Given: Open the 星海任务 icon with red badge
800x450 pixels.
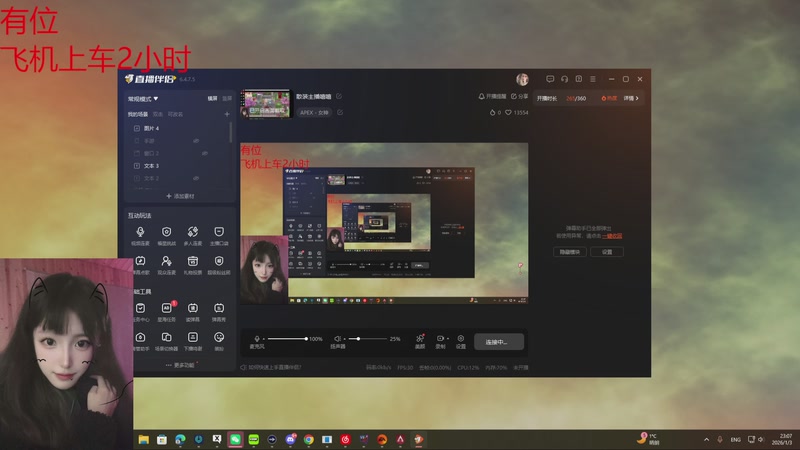Looking at the screenshot, I should (x=166, y=308).
